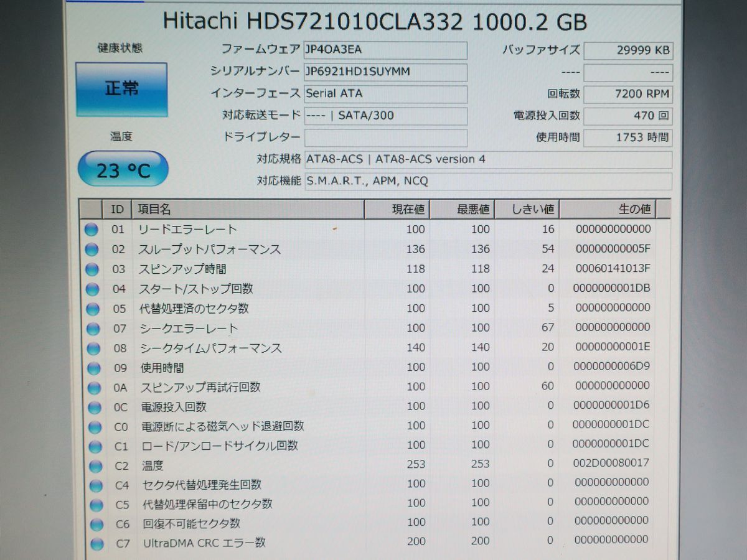The height and width of the screenshot is (560, 747).
Task: Click the status orb for ID 09
Action: [93, 368]
